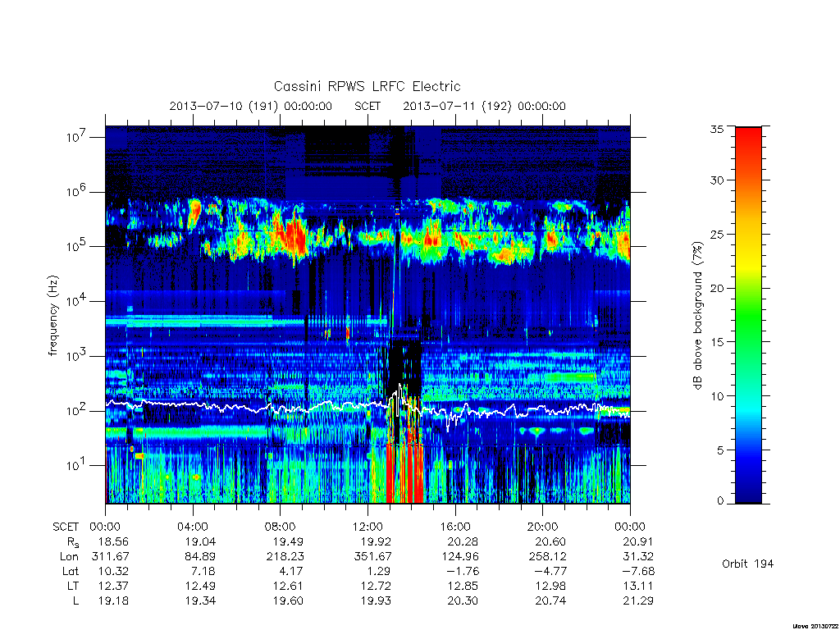The height and width of the screenshot is (630, 840).
Task: Click the Lat value "-1.76"
Action: click(x=463, y=571)
